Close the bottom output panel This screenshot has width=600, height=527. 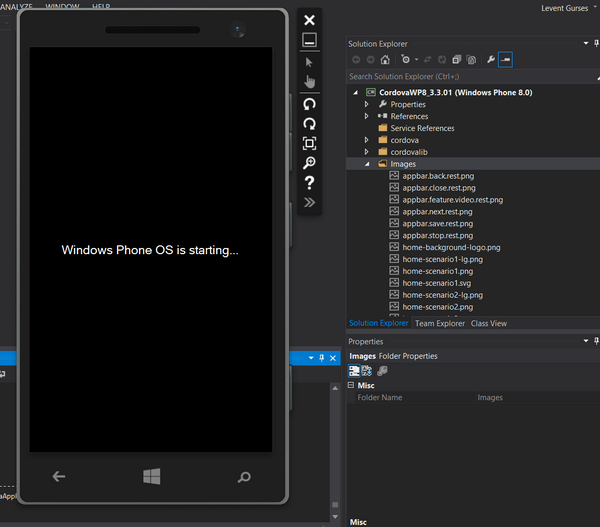click(x=333, y=358)
